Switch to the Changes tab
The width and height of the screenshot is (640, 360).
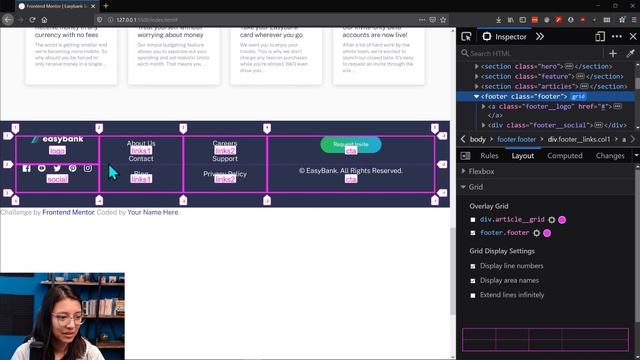[x=610, y=156]
